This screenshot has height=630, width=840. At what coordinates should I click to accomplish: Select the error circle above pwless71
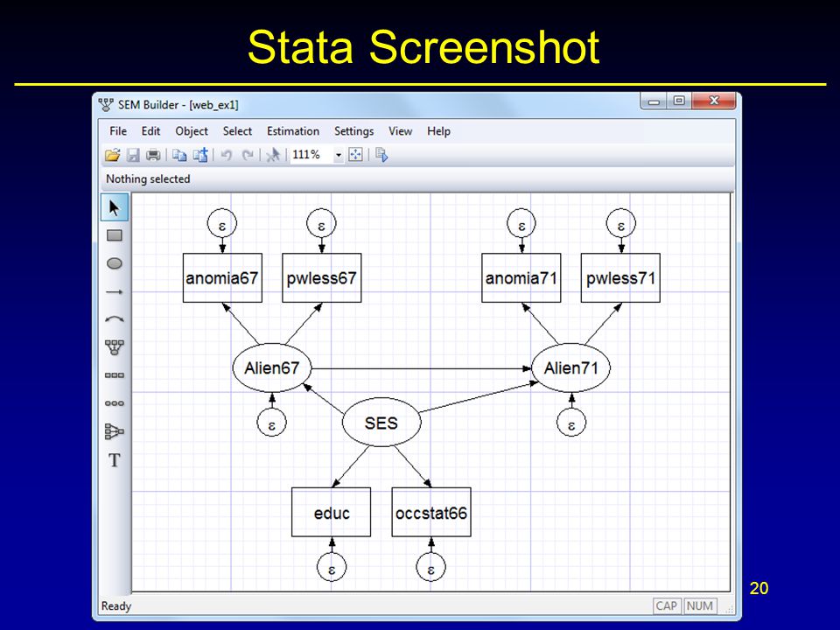click(621, 224)
